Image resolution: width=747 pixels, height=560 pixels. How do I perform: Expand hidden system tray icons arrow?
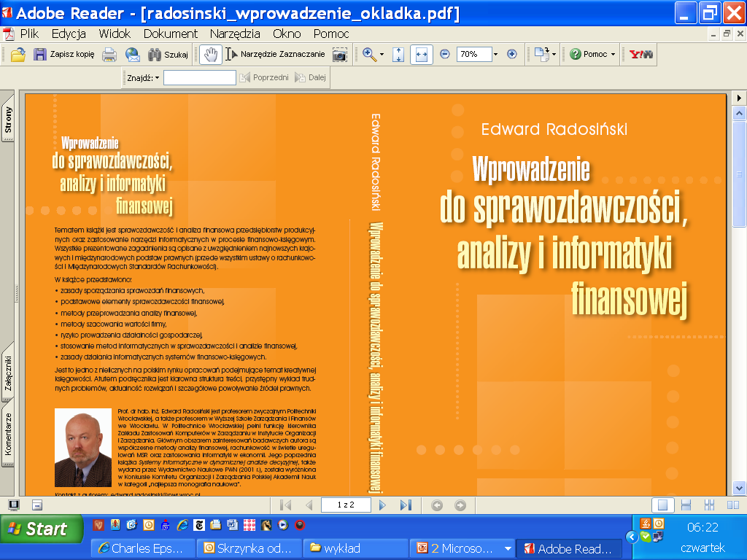point(632,537)
